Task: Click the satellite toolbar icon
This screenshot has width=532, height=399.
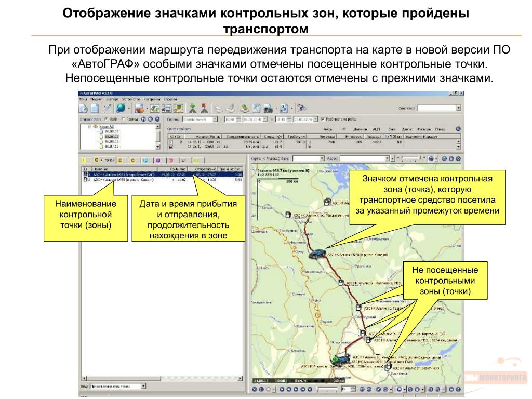Action: tap(107, 109)
